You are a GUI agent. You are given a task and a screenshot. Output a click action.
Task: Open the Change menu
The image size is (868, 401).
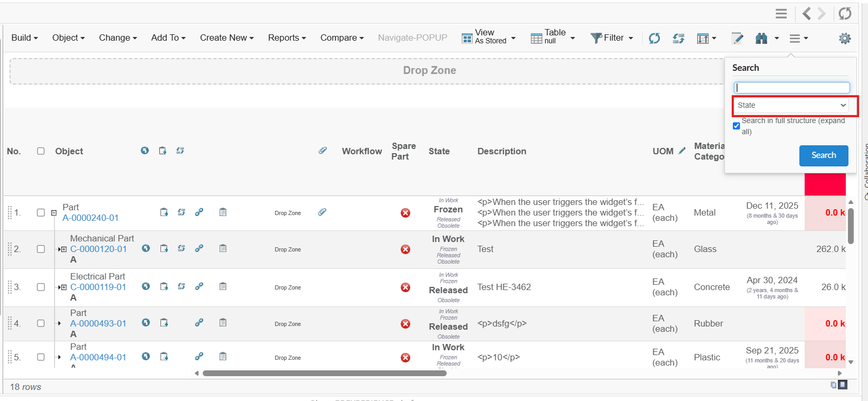tap(118, 38)
